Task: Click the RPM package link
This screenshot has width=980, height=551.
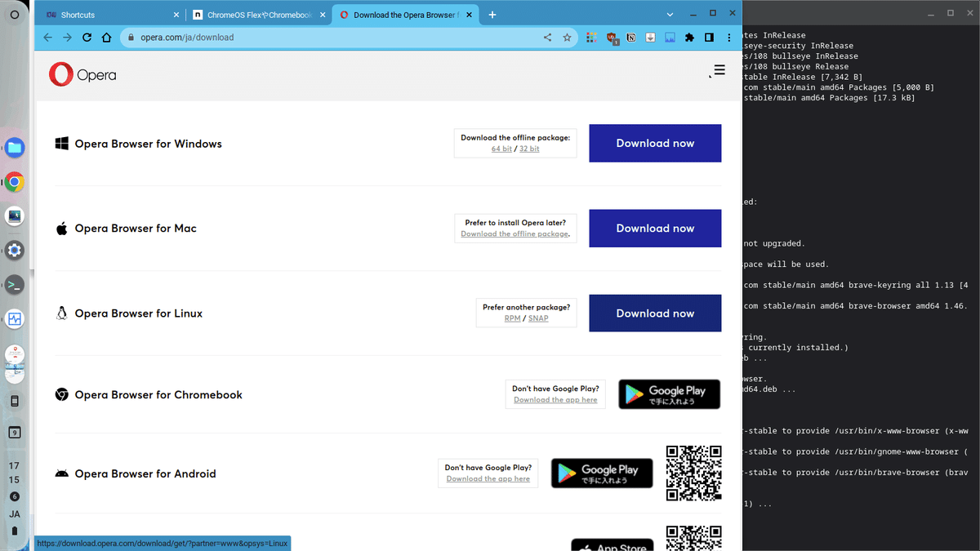Action: (512, 318)
